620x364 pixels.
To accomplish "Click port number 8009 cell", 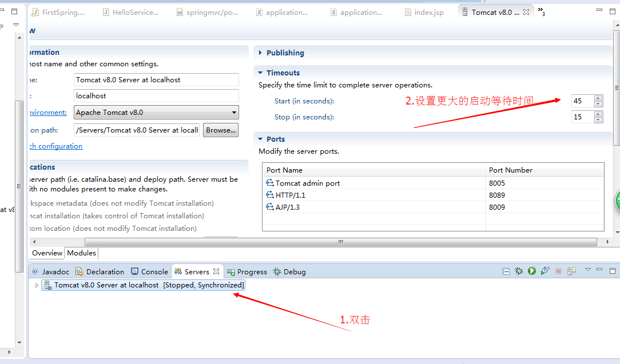I will [x=545, y=207].
